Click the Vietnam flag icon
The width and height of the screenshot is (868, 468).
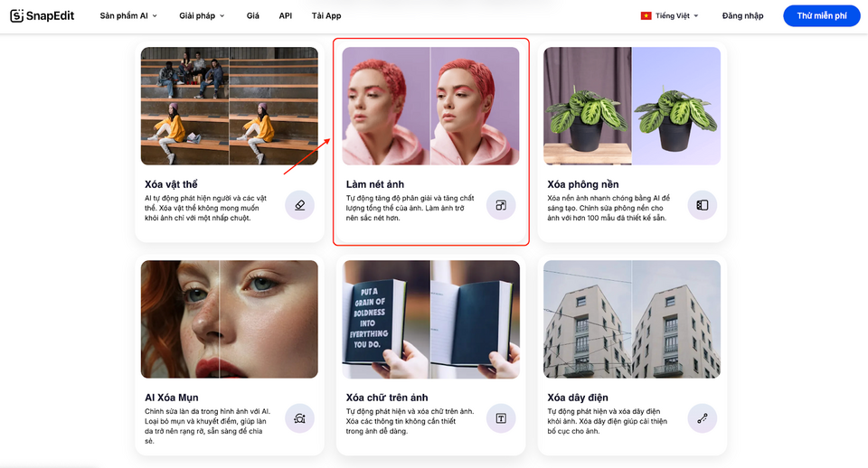646,15
